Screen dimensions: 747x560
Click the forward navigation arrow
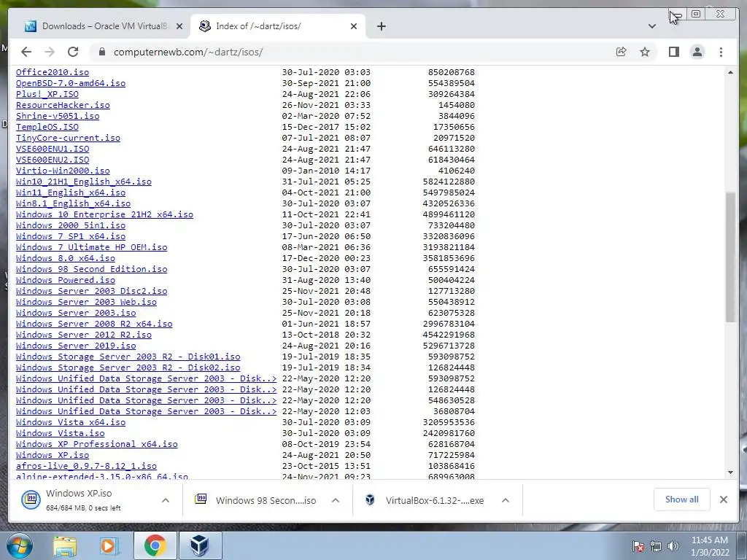pos(50,52)
